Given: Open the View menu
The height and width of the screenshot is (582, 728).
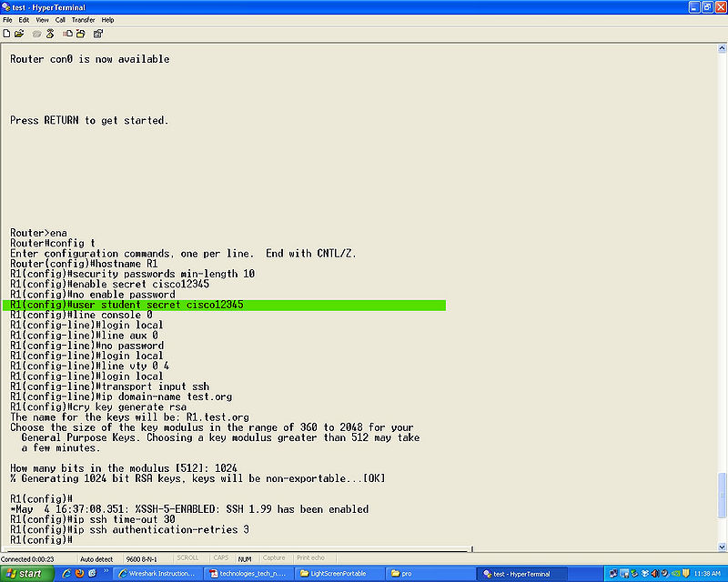Looking at the screenshot, I should [42, 20].
